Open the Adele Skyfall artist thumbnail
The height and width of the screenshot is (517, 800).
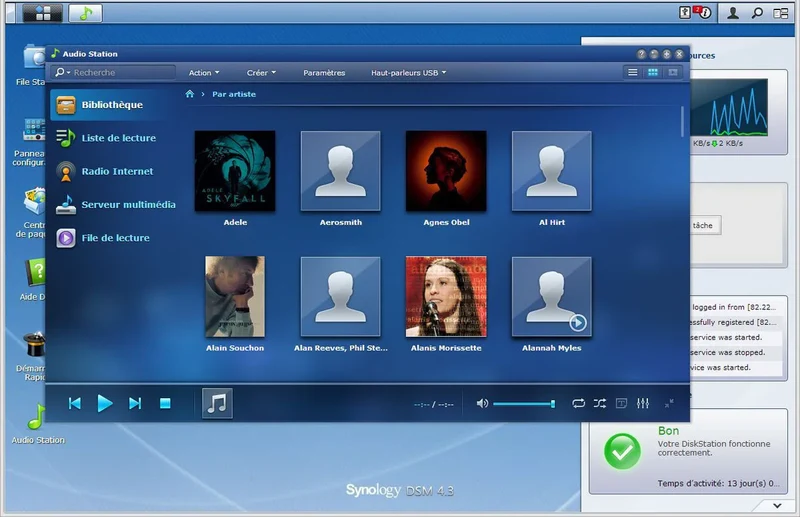click(x=235, y=170)
